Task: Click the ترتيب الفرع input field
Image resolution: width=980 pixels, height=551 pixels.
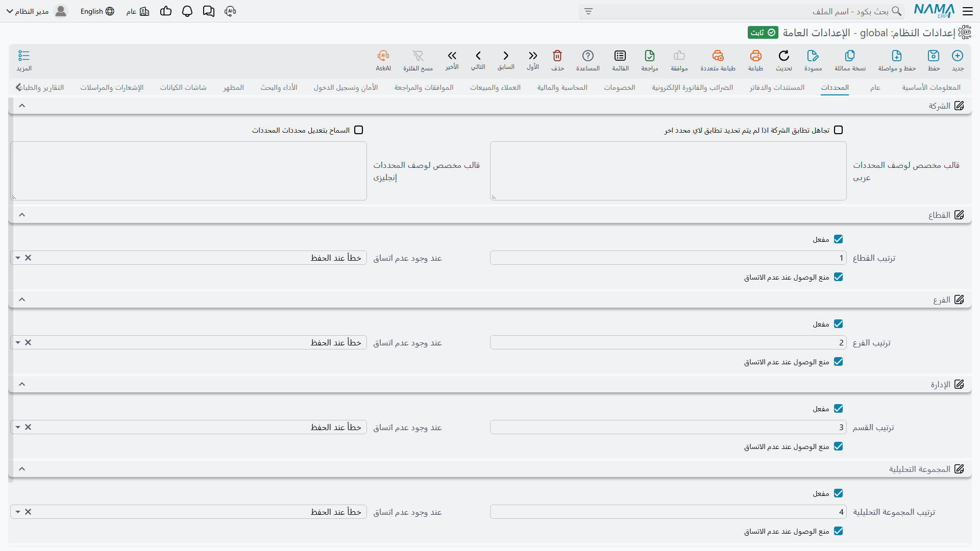Action: pos(668,342)
